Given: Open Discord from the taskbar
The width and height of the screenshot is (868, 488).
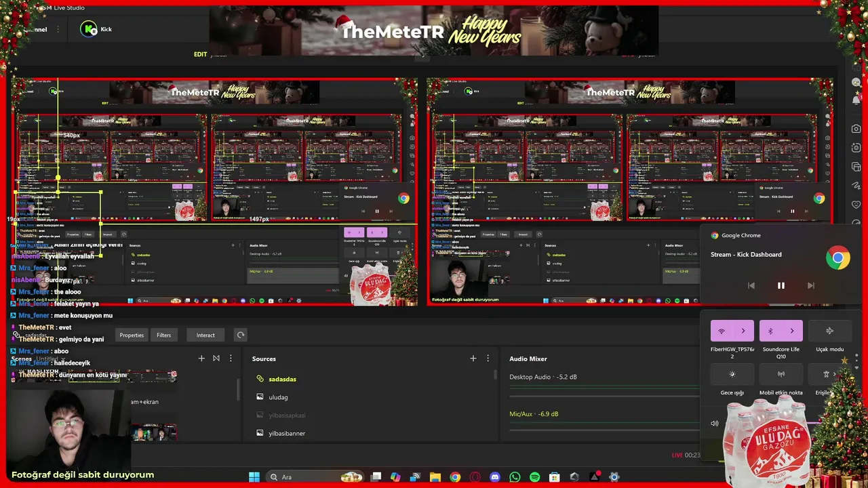Looking at the screenshot, I should click(x=495, y=477).
